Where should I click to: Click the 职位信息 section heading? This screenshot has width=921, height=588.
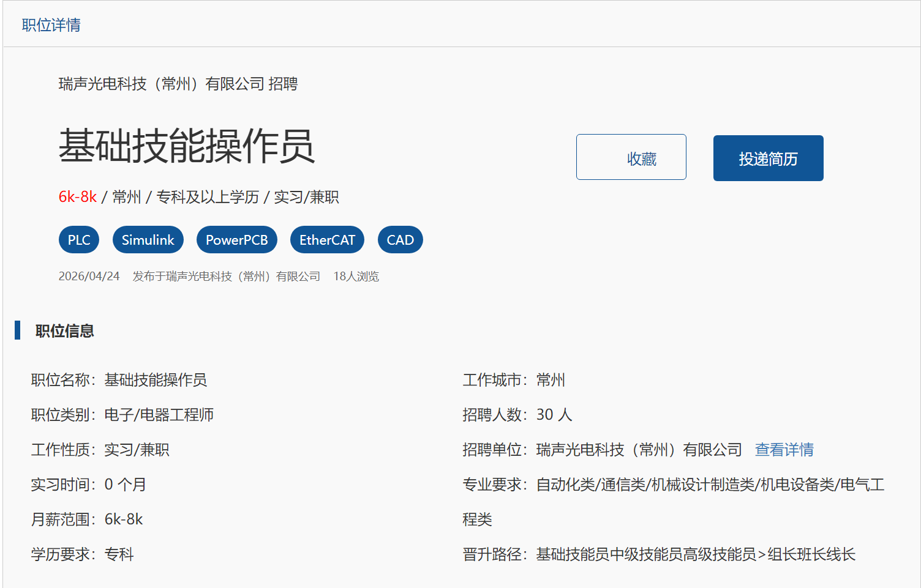click(64, 331)
